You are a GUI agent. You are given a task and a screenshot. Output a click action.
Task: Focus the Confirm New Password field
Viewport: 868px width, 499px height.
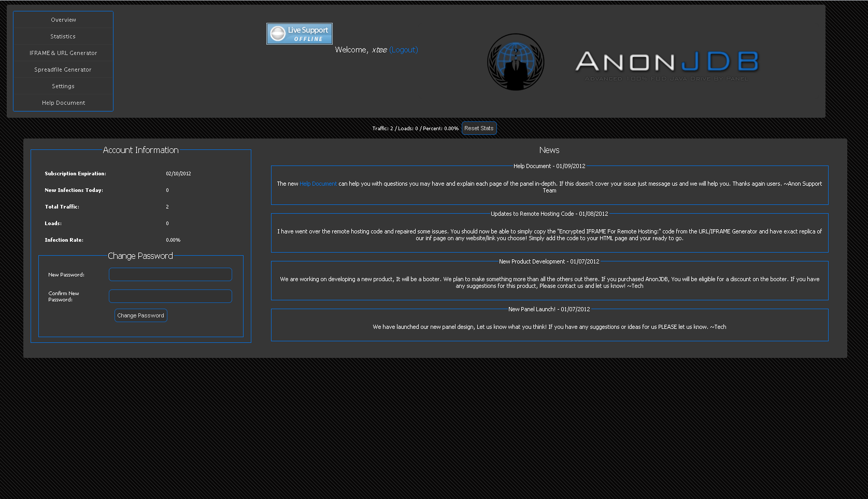coord(170,296)
